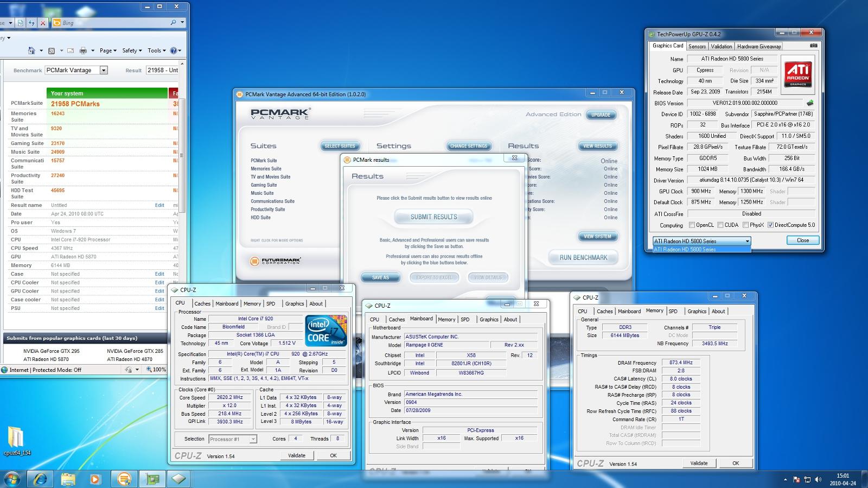The width and height of the screenshot is (868, 488).
Task: Click the VIEW SYSTEM button
Action: (x=597, y=237)
